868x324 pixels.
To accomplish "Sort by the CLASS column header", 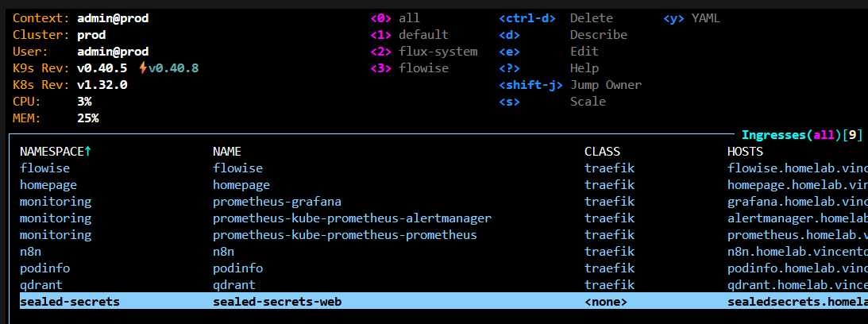I will coord(602,151).
